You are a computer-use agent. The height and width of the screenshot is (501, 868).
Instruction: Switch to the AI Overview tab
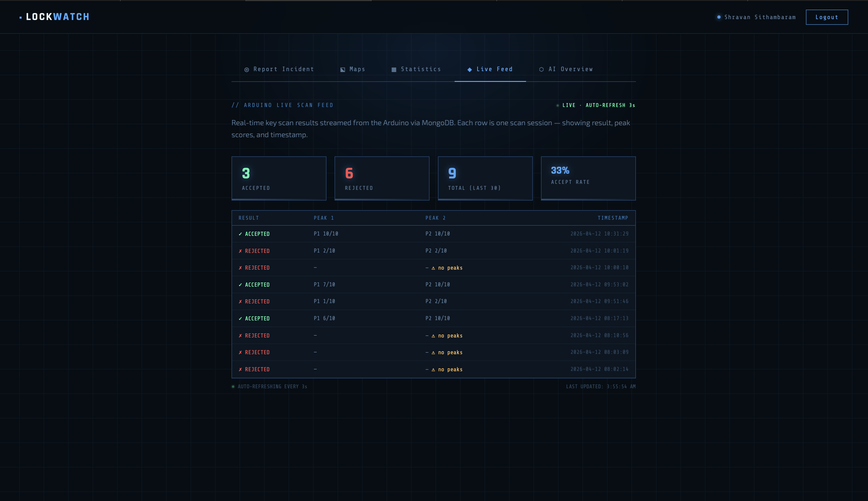(570, 69)
